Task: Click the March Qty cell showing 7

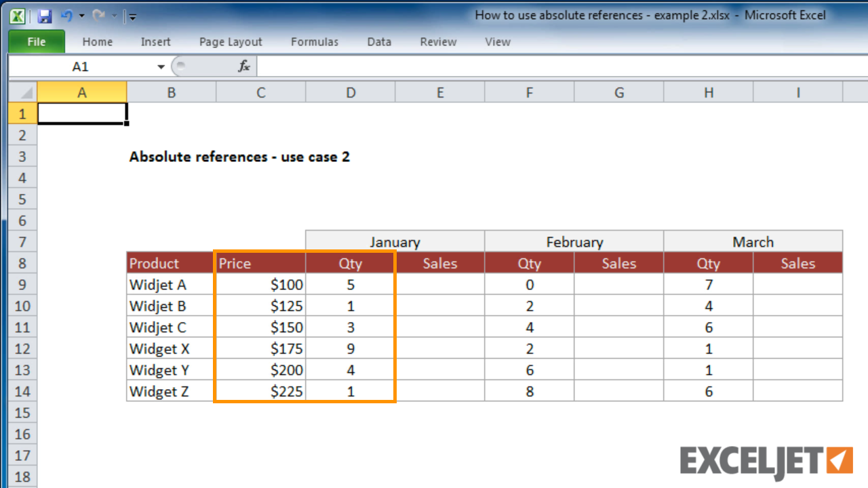Action: [709, 285]
